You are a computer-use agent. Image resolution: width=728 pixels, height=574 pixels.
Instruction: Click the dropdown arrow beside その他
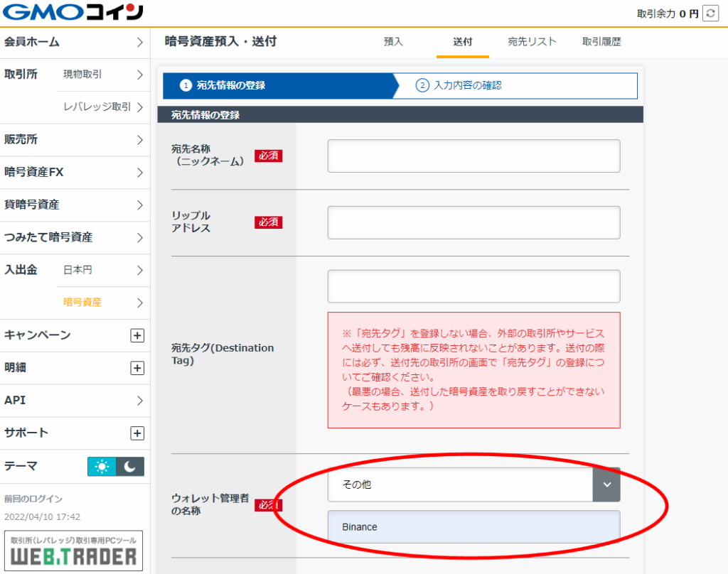pos(606,484)
